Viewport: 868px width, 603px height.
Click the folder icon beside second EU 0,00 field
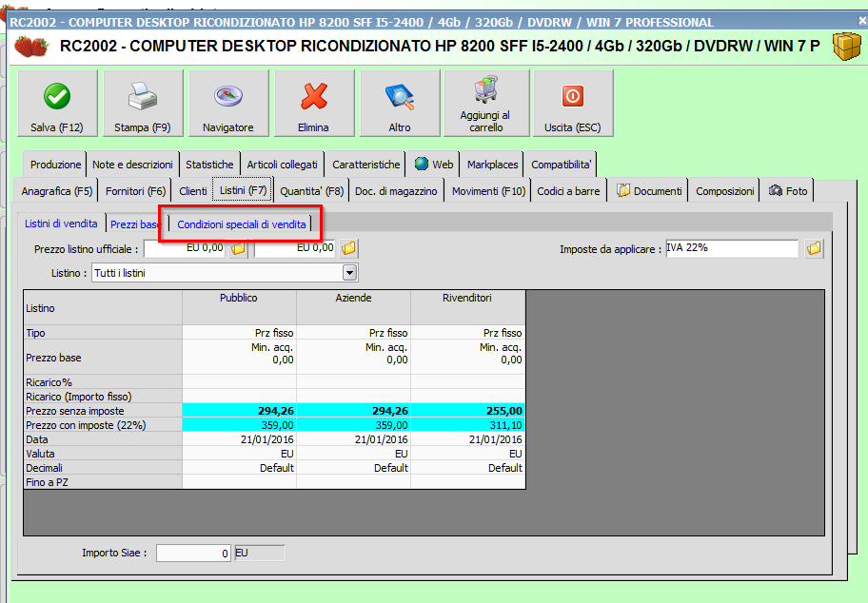point(348,248)
